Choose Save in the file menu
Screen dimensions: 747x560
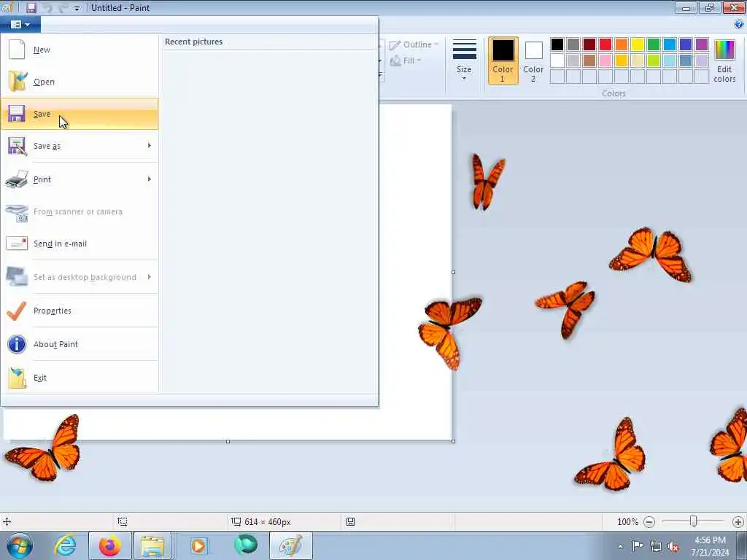[x=80, y=114]
